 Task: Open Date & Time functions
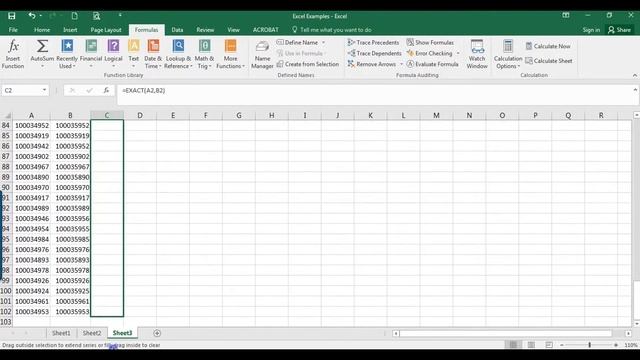(x=153, y=54)
